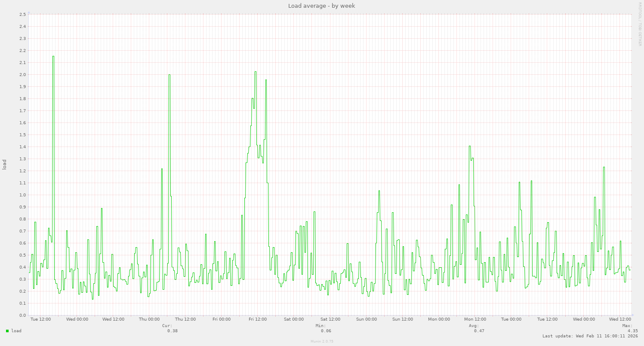
Task: Click the rightmost "Wed 12:00" axis label
Action: tap(620, 319)
